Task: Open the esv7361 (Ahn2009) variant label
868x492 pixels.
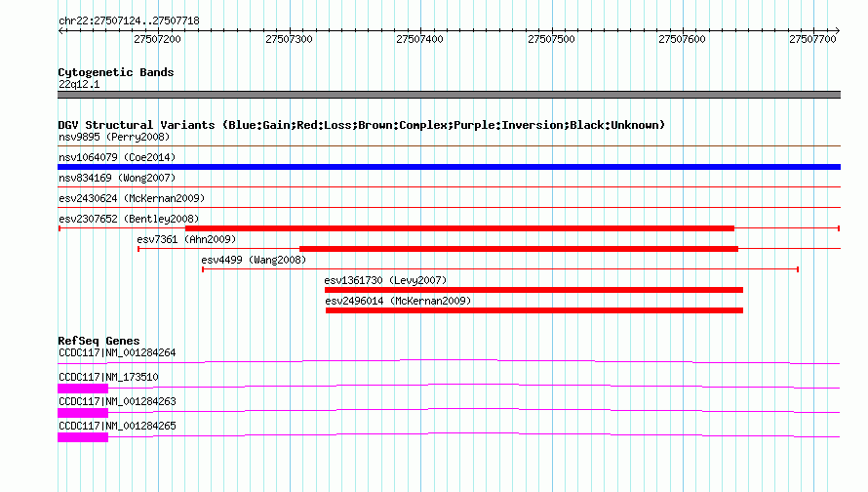Action: (x=186, y=239)
